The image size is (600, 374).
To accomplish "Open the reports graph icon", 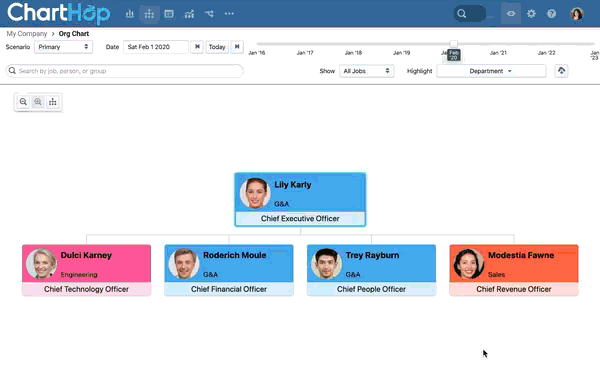I will tap(189, 14).
